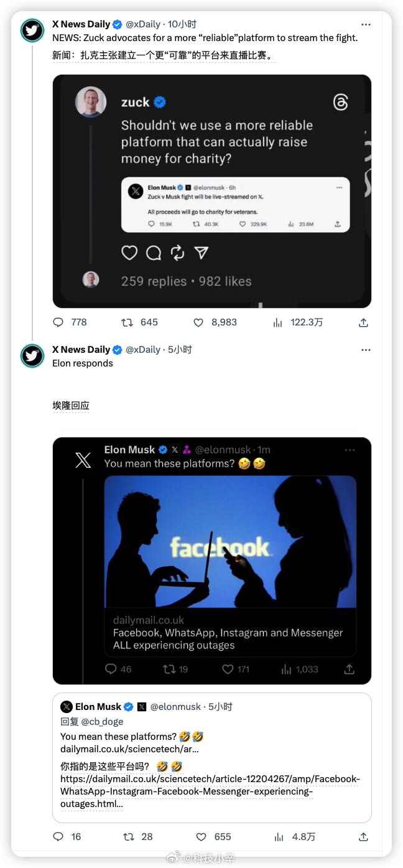Open X News Daily profile avatar on first tweet

pyautogui.click(x=32, y=30)
